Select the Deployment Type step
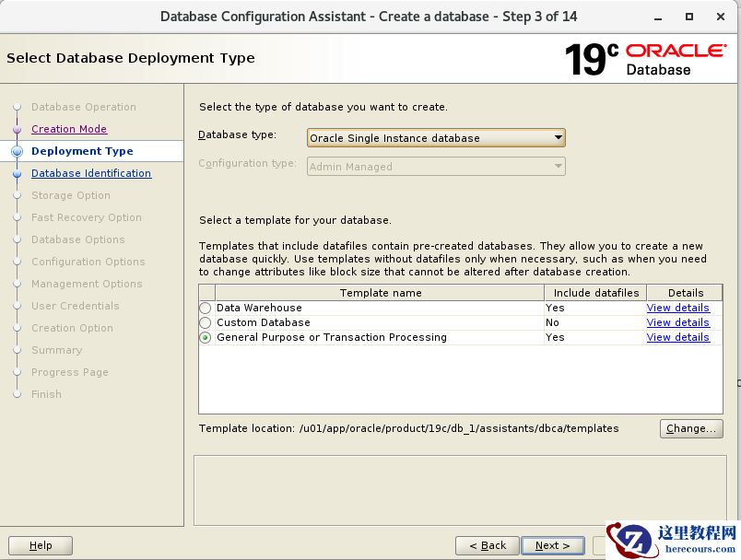The height and width of the screenshot is (560, 741). point(82,151)
